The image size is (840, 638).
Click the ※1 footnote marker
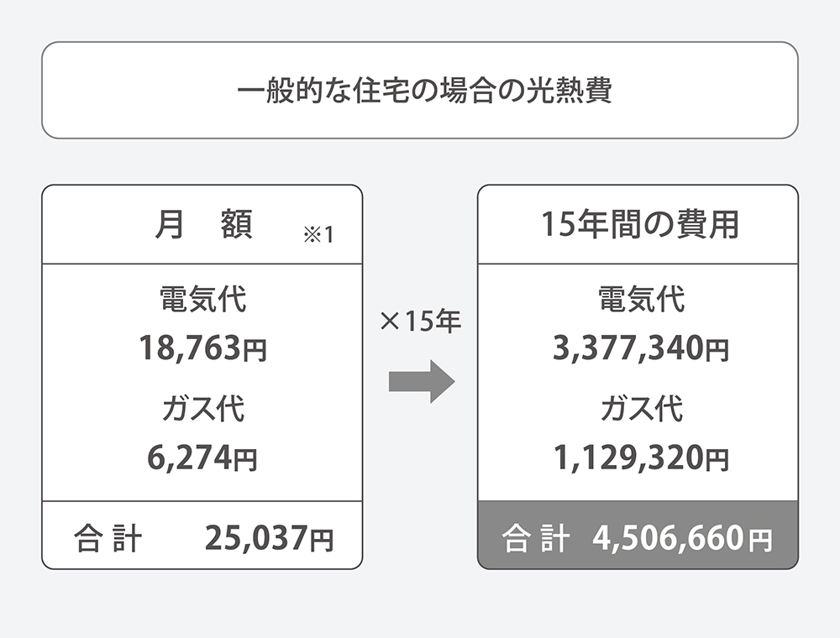(x=318, y=234)
